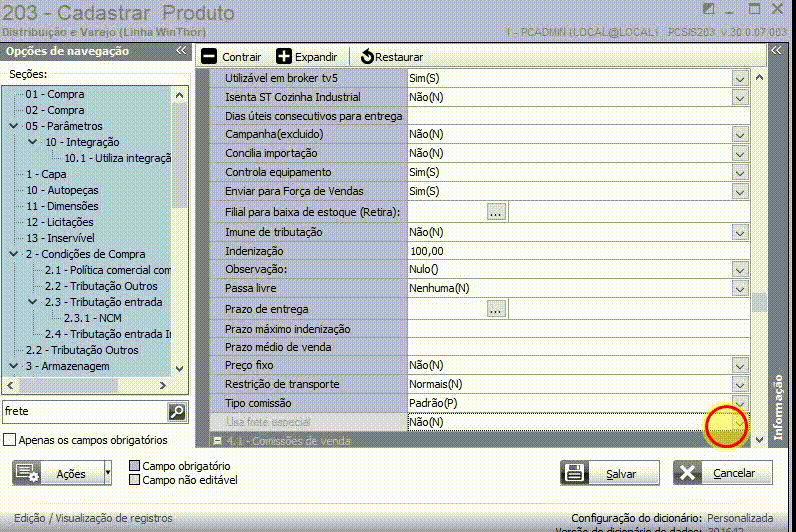Click the Restaurar toolbar label

tap(399, 57)
